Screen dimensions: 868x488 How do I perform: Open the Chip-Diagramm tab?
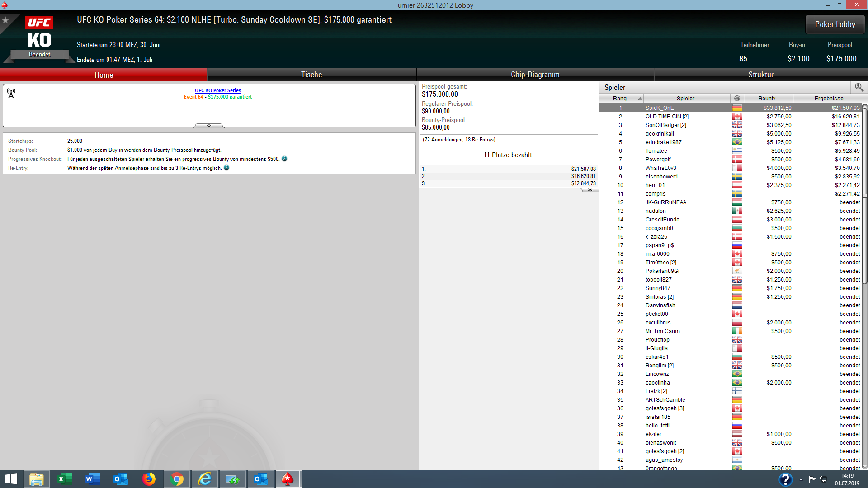coord(535,75)
